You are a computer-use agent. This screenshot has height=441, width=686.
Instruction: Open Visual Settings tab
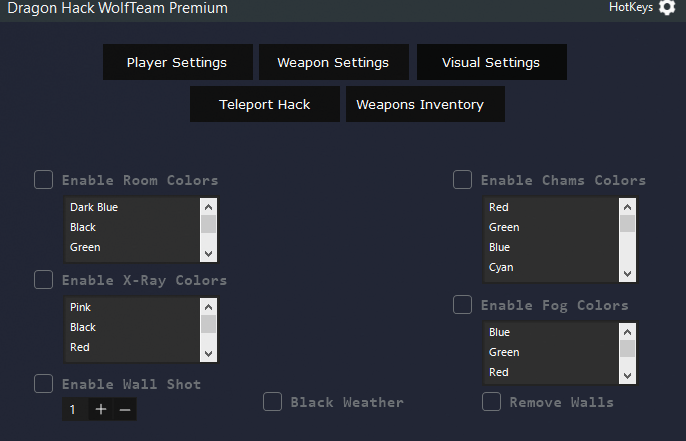492,62
